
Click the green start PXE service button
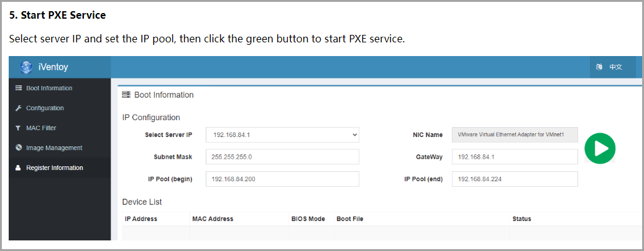[600, 148]
